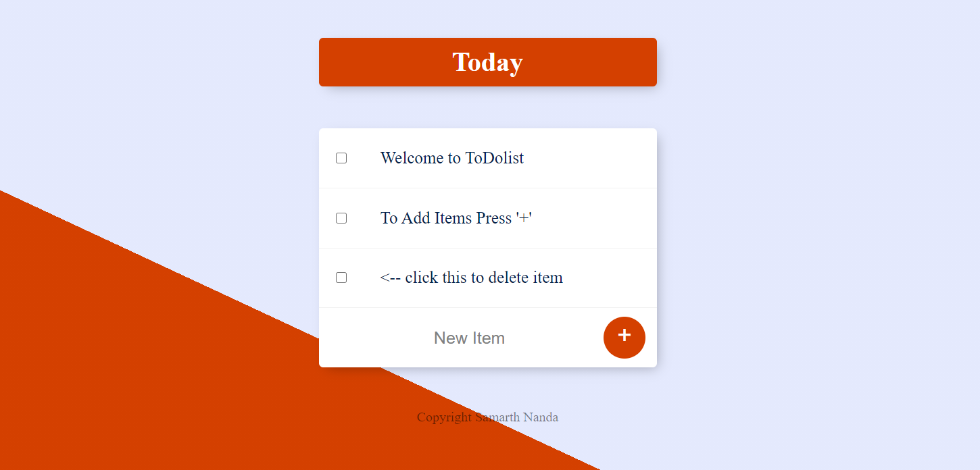This screenshot has height=470, width=980.
Task: Click the Samarth Nanda name in the footer
Action: tap(517, 417)
